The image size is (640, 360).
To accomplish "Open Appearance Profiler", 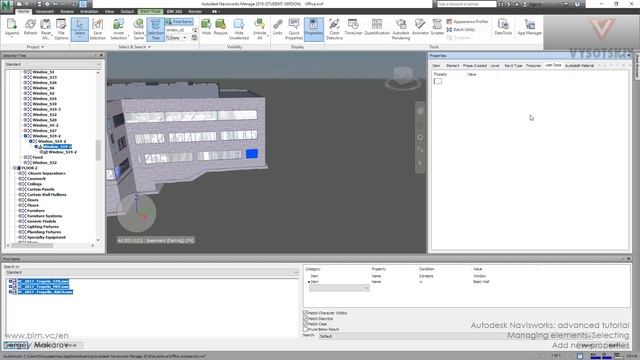I will click(467, 22).
